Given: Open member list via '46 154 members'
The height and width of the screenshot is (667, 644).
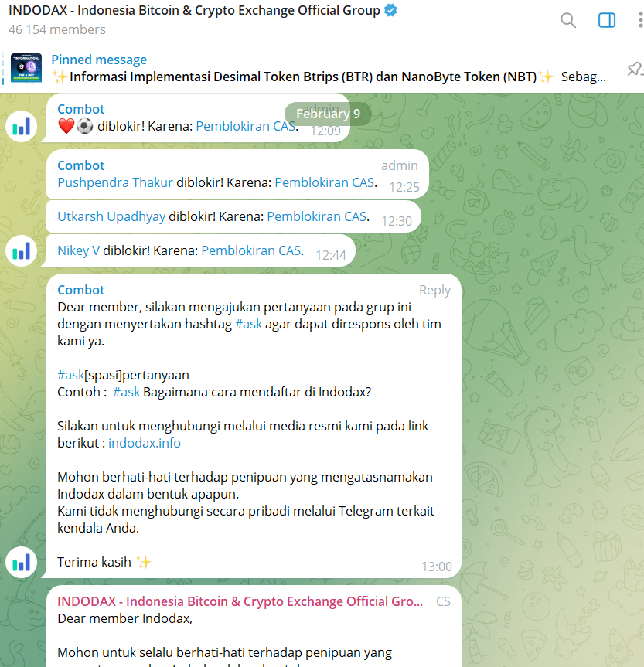Looking at the screenshot, I should click(x=57, y=29).
